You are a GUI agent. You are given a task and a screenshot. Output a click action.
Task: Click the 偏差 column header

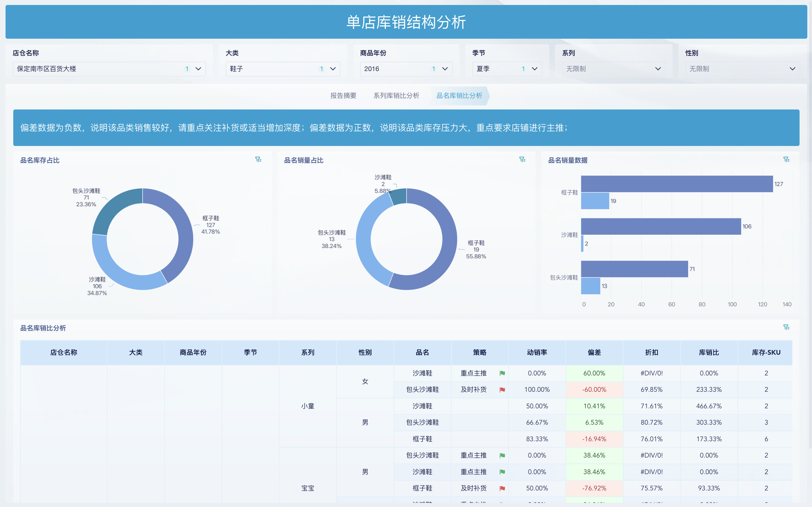(x=594, y=352)
